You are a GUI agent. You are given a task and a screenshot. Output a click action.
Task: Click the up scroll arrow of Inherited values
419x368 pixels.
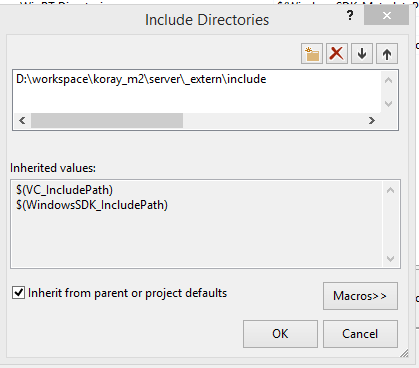click(x=390, y=190)
